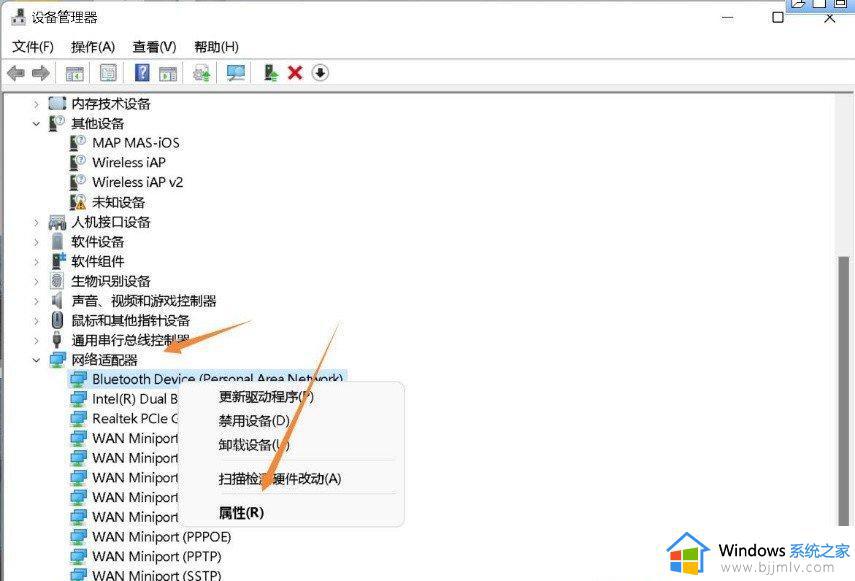The width and height of the screenshot is (855, 581).
Task: Click the down-arrow circle toolbar icon
Action: (320, 72)
